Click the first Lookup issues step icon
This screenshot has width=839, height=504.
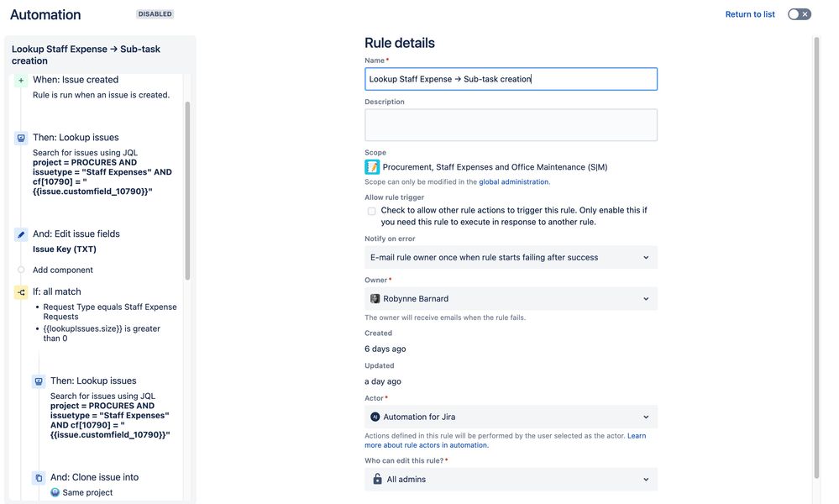[21, 138]
